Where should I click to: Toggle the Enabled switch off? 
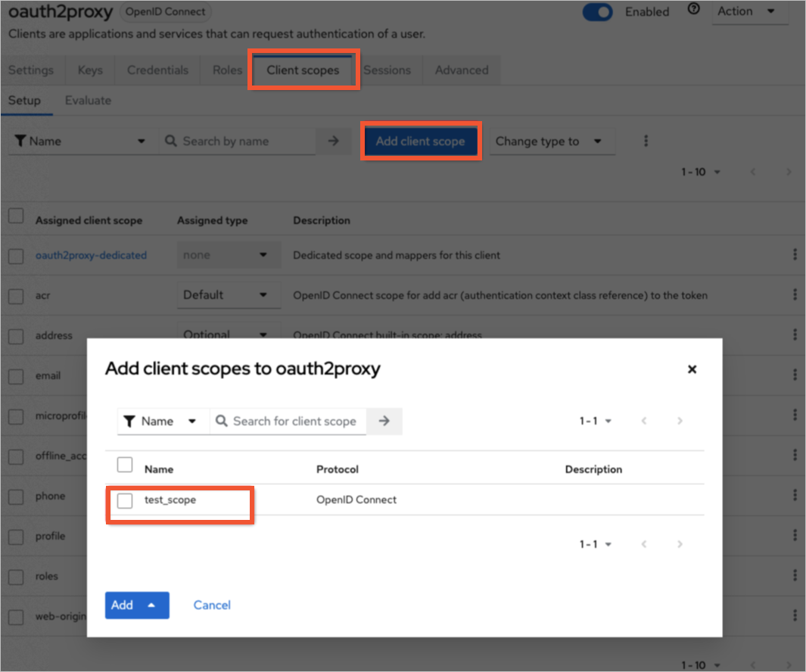coord(597,12)
